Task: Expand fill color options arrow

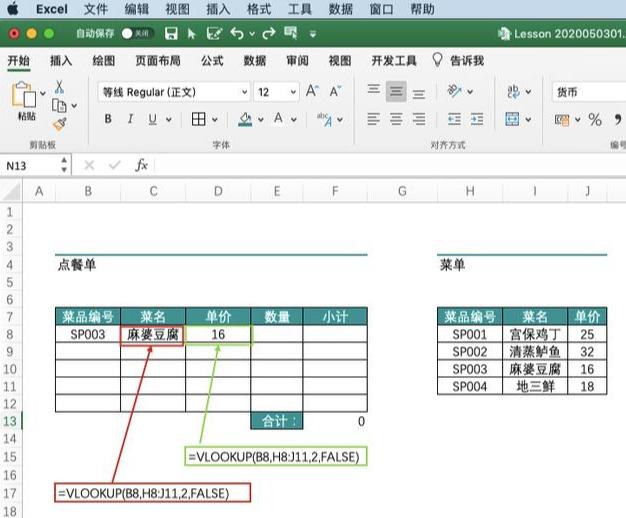Action: pos(261,119)
